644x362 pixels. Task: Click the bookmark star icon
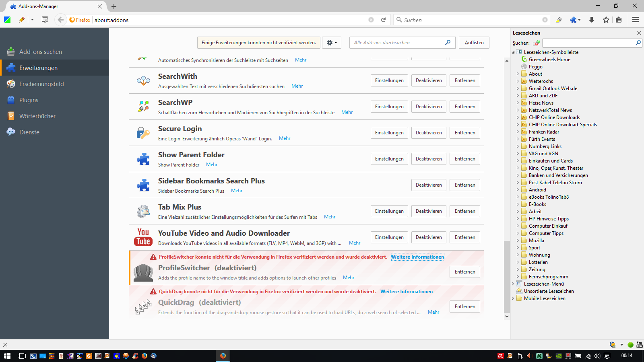[x=606, y=20]
